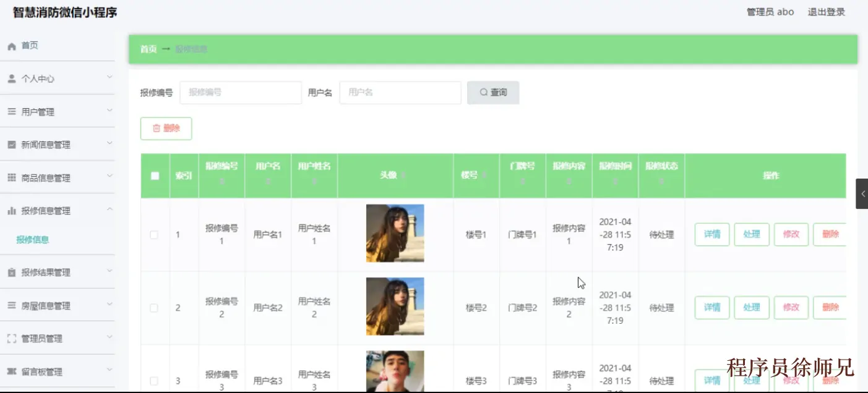Click the 个人中心 person icon
This screenshot has width=868, height=393.
[11, 79]
